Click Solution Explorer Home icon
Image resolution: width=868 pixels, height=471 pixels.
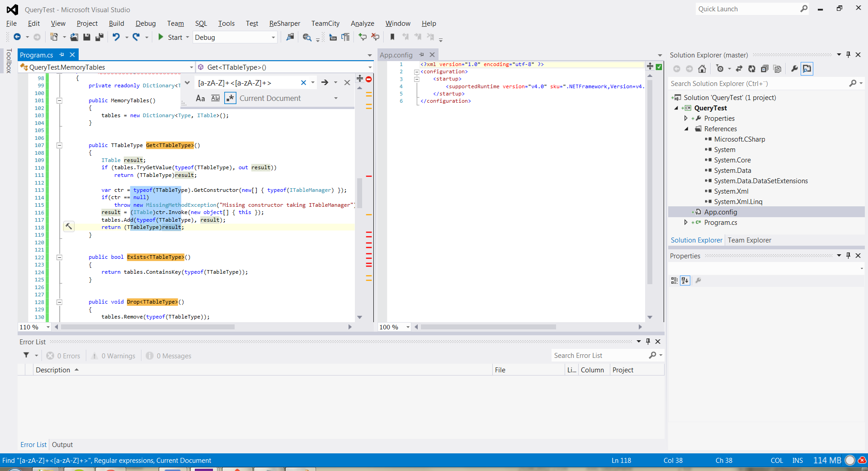coord(702,69)
